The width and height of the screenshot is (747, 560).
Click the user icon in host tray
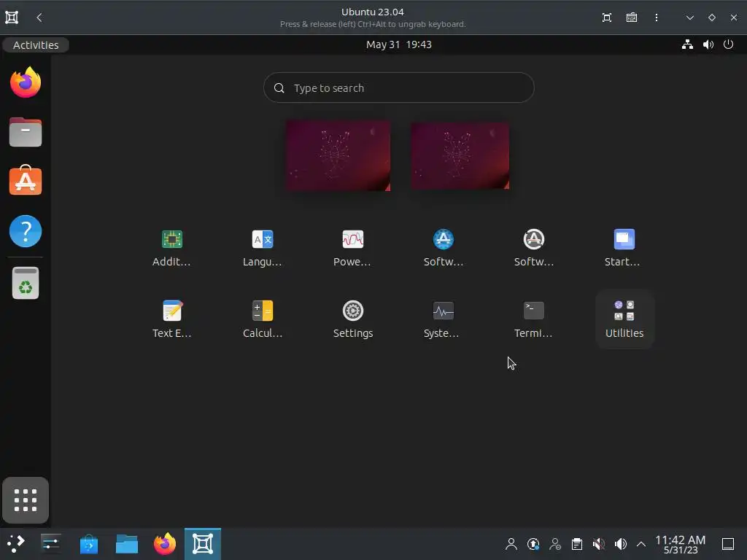click(x=511, y=544)
